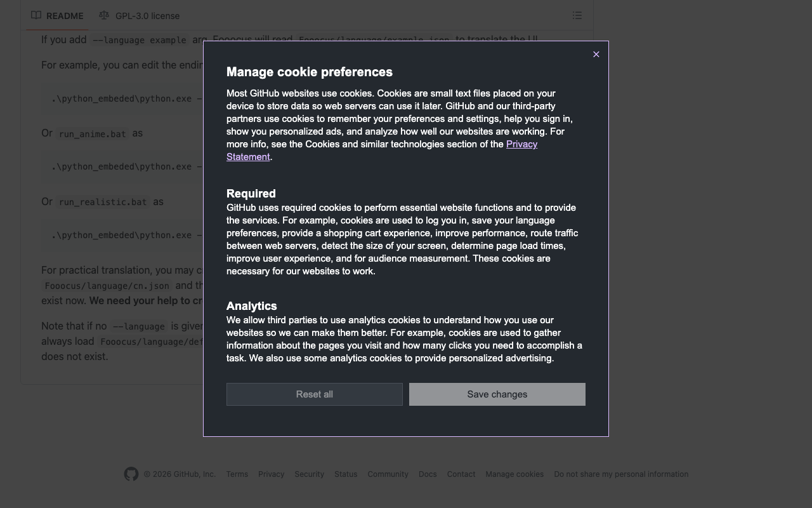
Task: Open the Status footer link
Action: [x=346, y=474]
